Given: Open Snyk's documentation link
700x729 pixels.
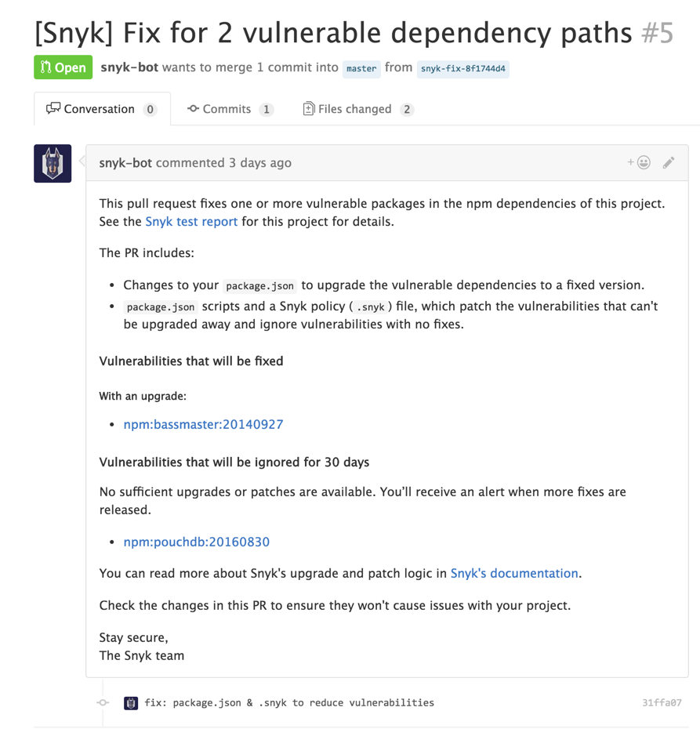Looking at the screenshot, I should tap(513, 573).
